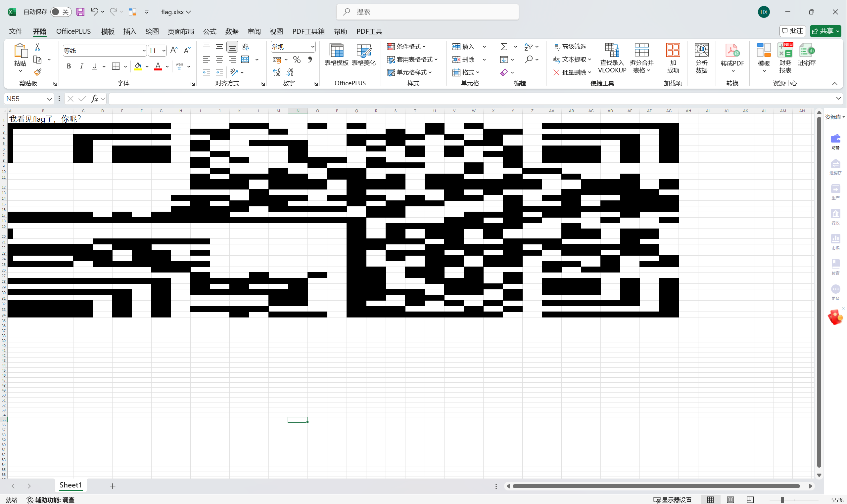Toggle Underline formatting
This screenshot has width=847, height=504.
[x=94, y=66]
